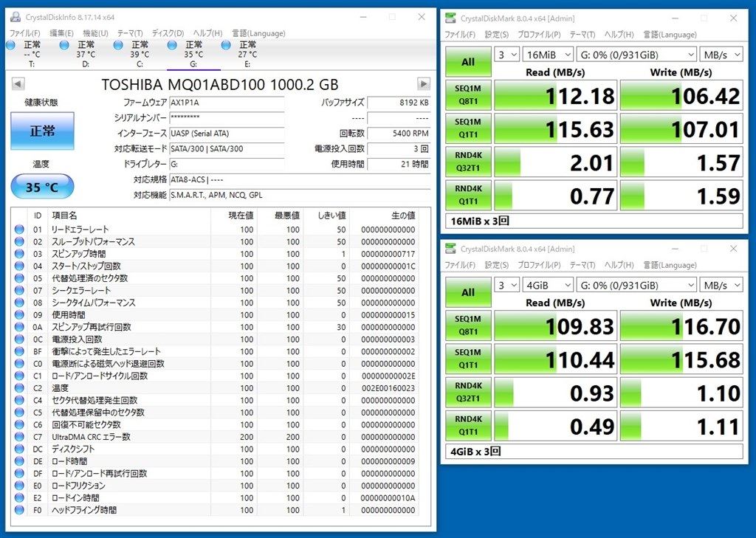Screen dimensions: 756x538
Task: Open the drive dropdown in the 16MiB CrystalDiskMark window
Action: [636, 55]
